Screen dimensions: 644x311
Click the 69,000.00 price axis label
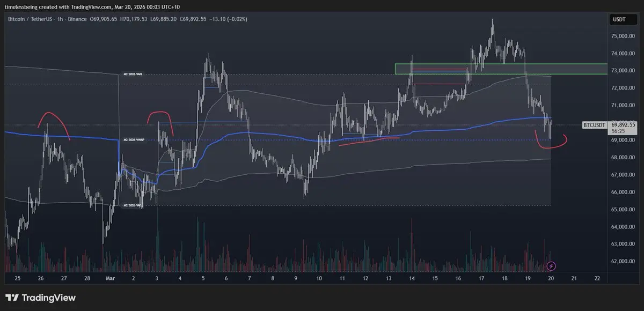point(623,140)
